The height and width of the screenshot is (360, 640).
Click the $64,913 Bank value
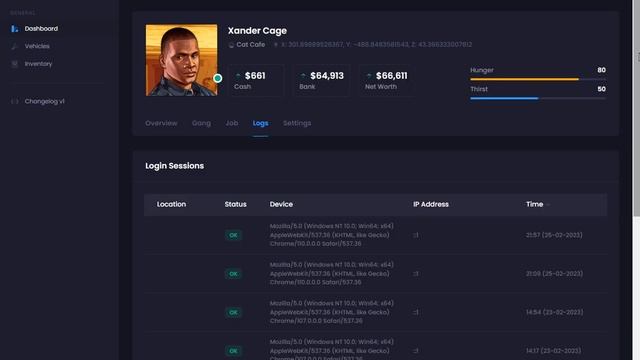[x=327, y=76]
